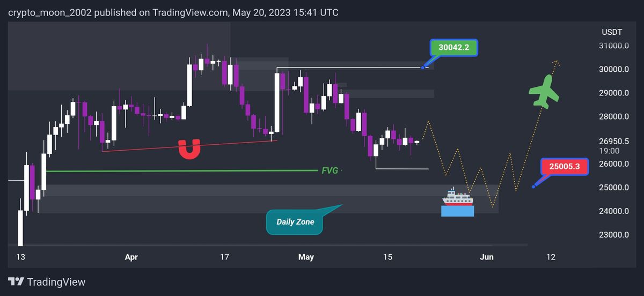
Task: Select the Daily Zone callout
Action: pyautogui.click(x=295, y=221)
